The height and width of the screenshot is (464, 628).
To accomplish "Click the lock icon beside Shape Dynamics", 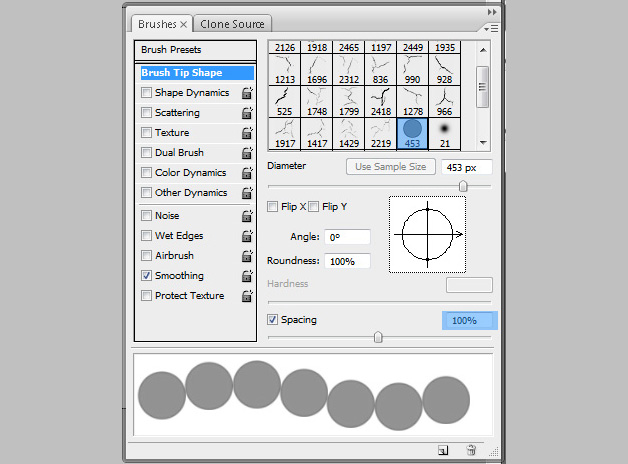I will point(247,93).
